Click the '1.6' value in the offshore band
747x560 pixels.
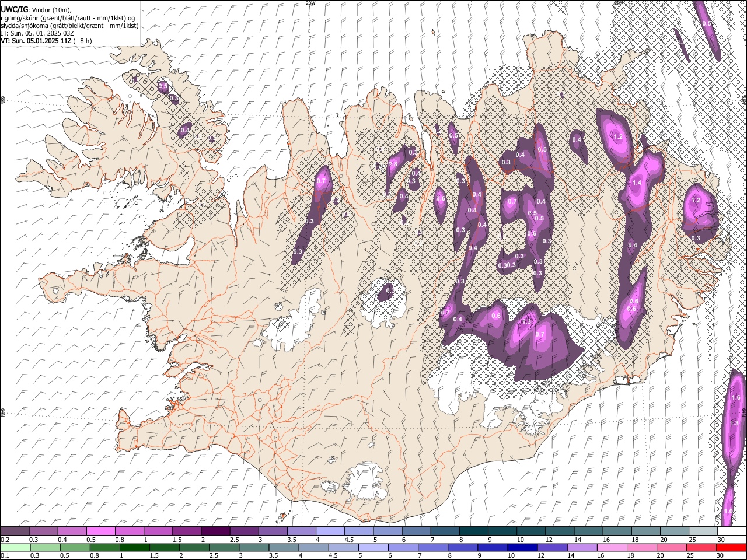[x=735, y=397]
